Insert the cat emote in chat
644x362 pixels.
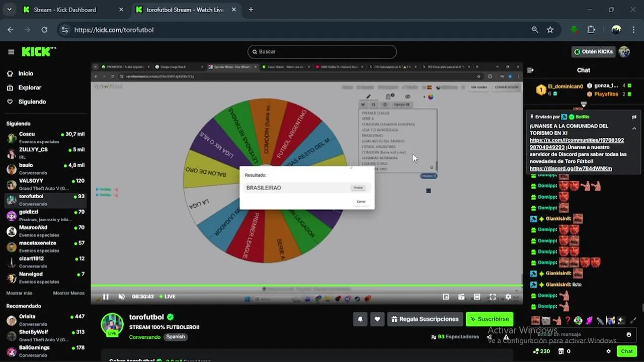[546, 320]
